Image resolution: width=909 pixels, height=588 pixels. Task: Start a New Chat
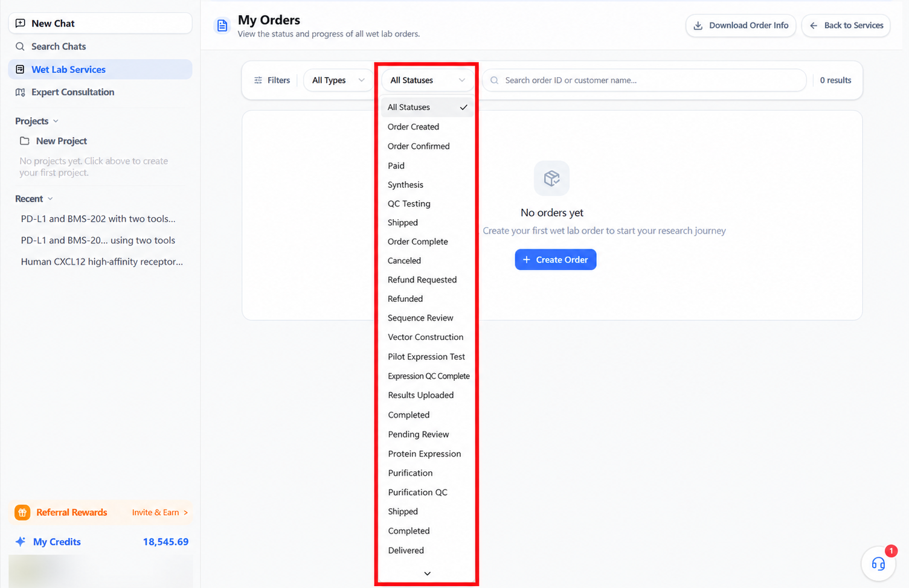click(x=100, y=24)
